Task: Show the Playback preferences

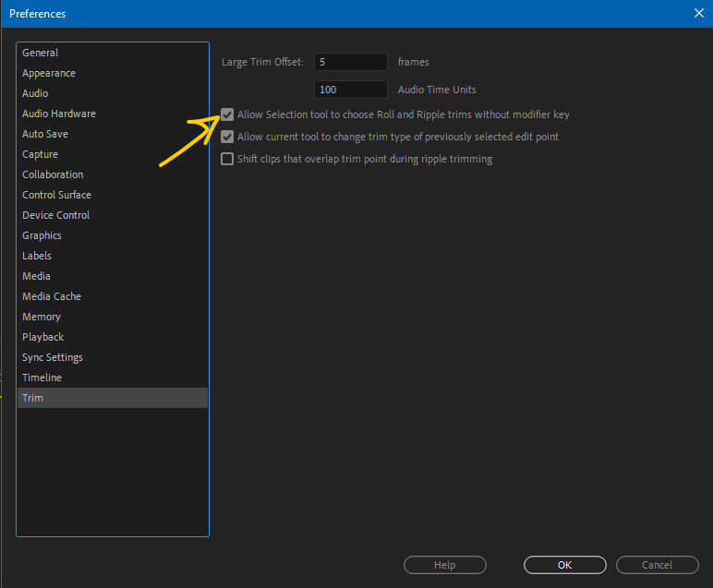Action: point(43,338)
